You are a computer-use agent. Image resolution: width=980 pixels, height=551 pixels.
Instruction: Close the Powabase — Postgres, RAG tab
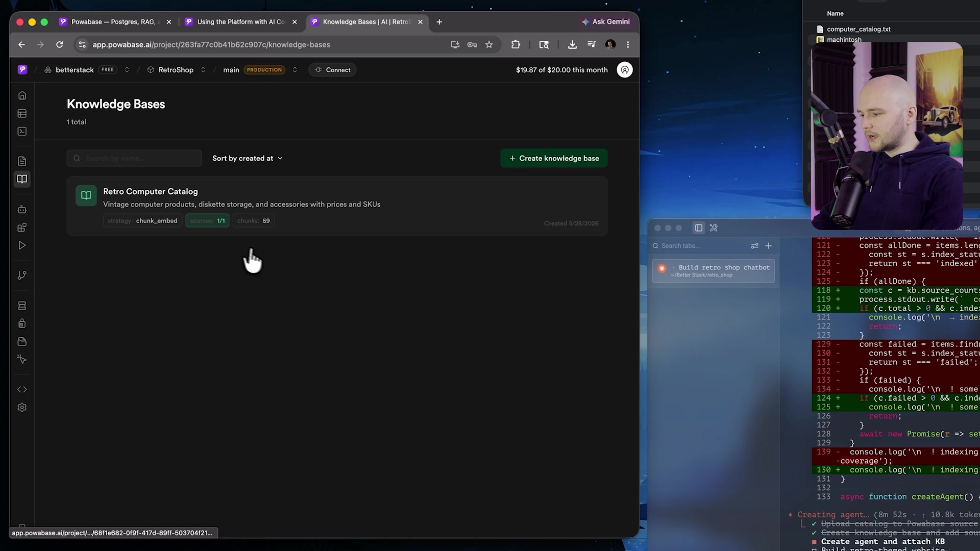(169, 22)
